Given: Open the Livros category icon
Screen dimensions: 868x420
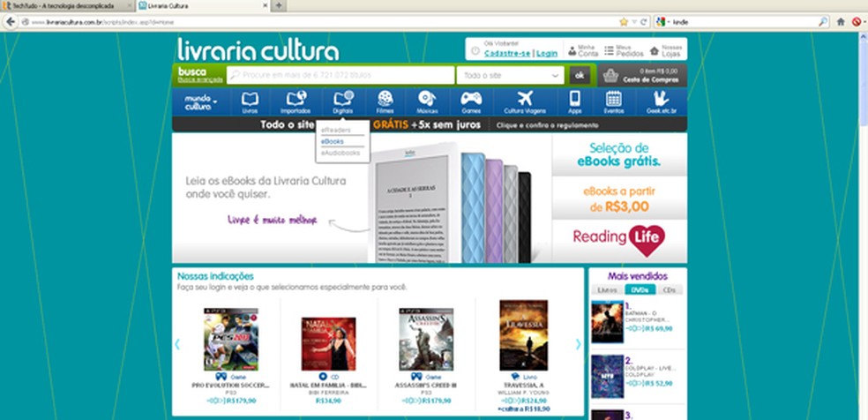Looking at the screenshot, I should click(250, 99).
